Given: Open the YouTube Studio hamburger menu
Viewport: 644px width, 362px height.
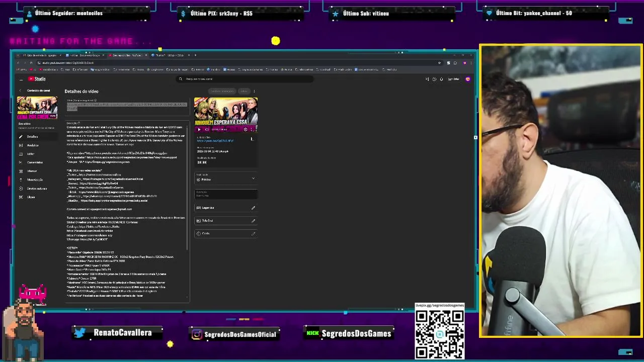Looking at the screenshot, I should (21, 79).
